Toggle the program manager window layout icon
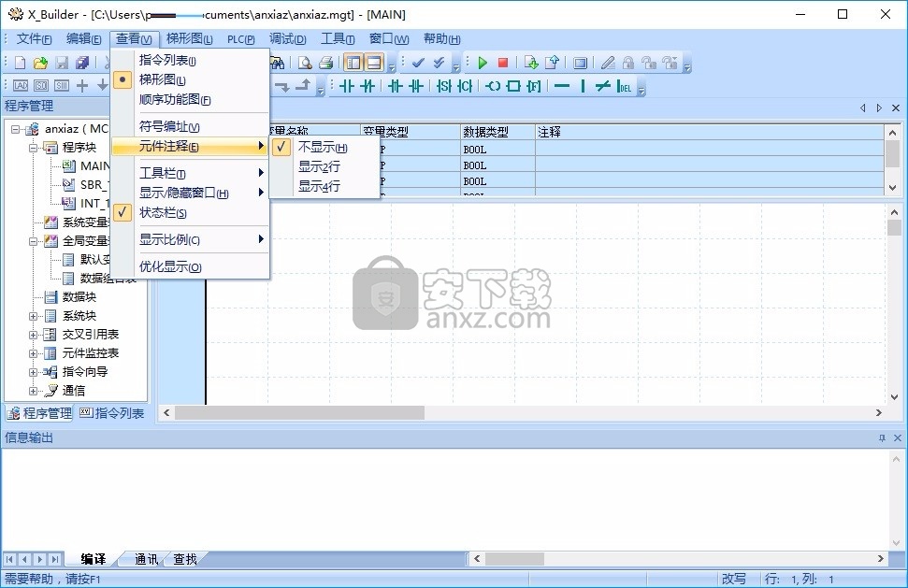 pyautogui.click(x=353, y=63)
